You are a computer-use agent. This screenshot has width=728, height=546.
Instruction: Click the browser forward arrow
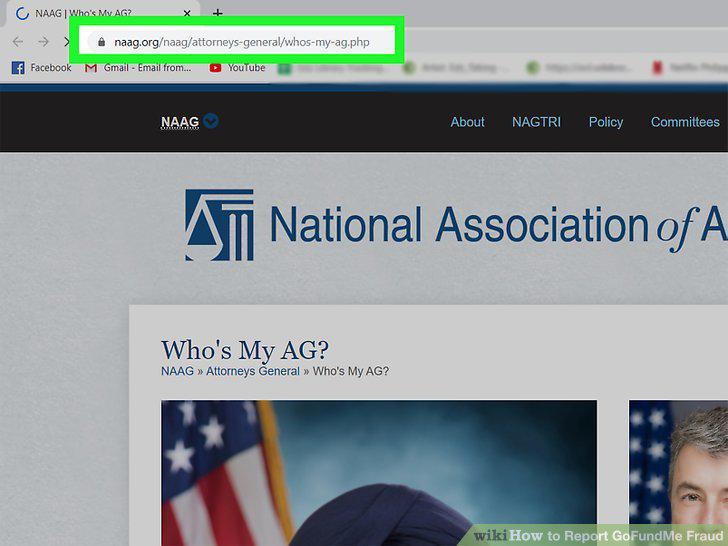pos(44,42)
